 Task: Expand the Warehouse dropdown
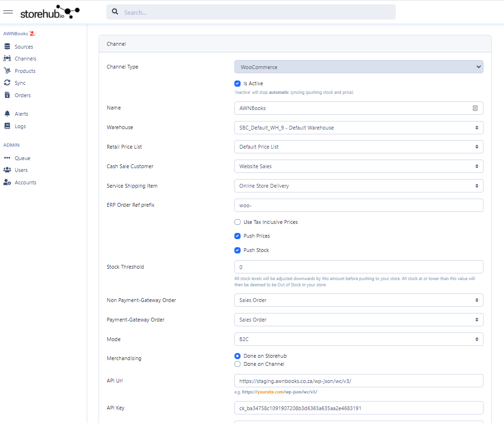359,128
